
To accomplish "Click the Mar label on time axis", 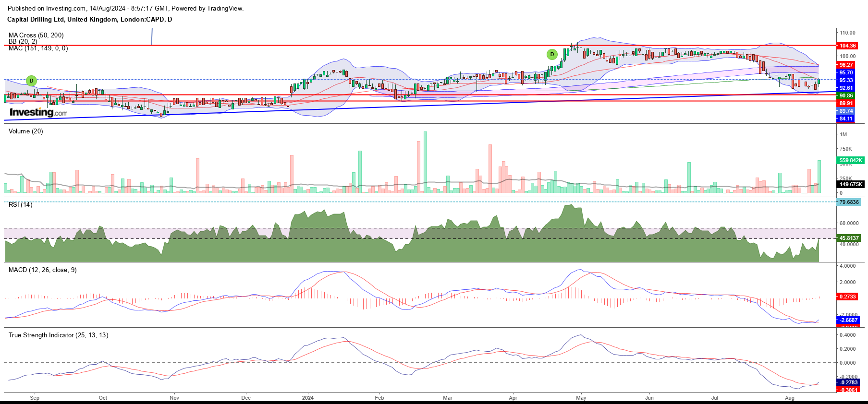I will [448, 398].
